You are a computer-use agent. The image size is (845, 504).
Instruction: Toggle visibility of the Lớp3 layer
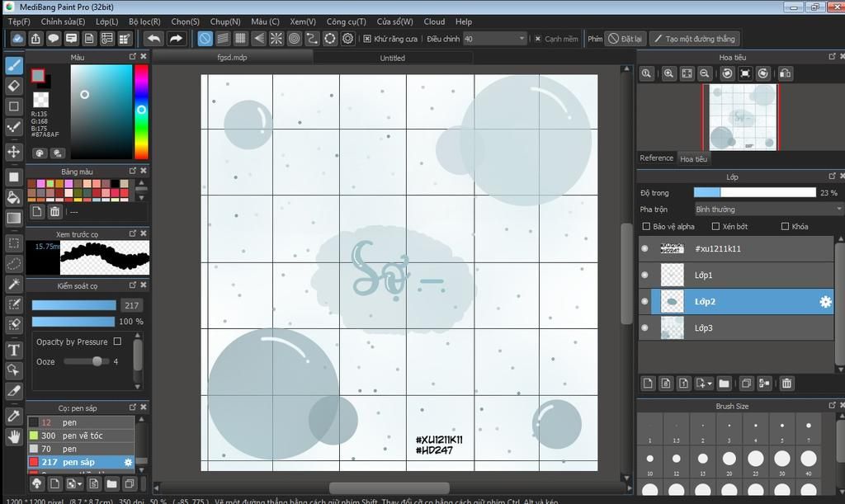[644, 327]
